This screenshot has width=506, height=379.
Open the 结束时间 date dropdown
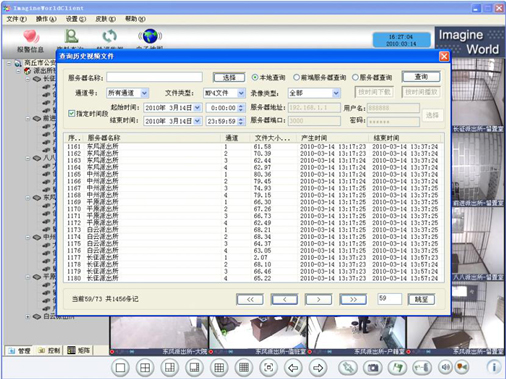[x=197, y=121]
